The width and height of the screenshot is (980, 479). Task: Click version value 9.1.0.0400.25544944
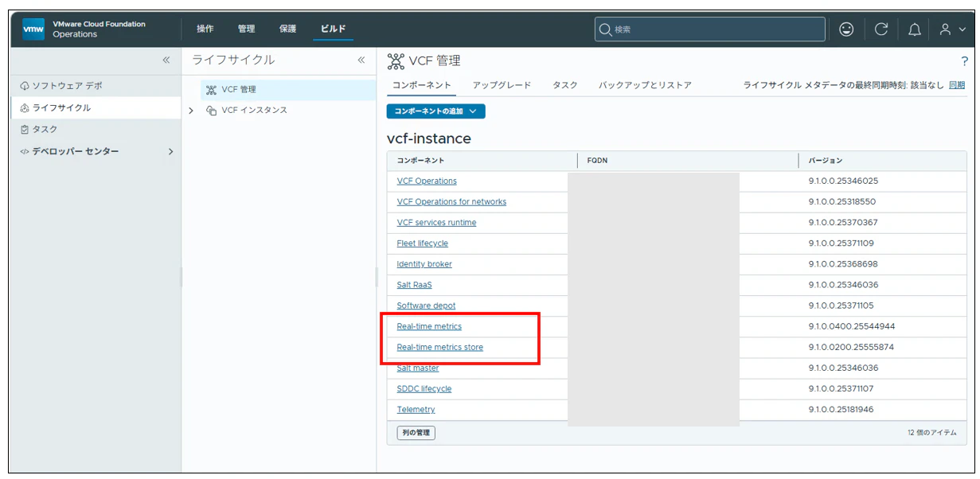point(852,326)
